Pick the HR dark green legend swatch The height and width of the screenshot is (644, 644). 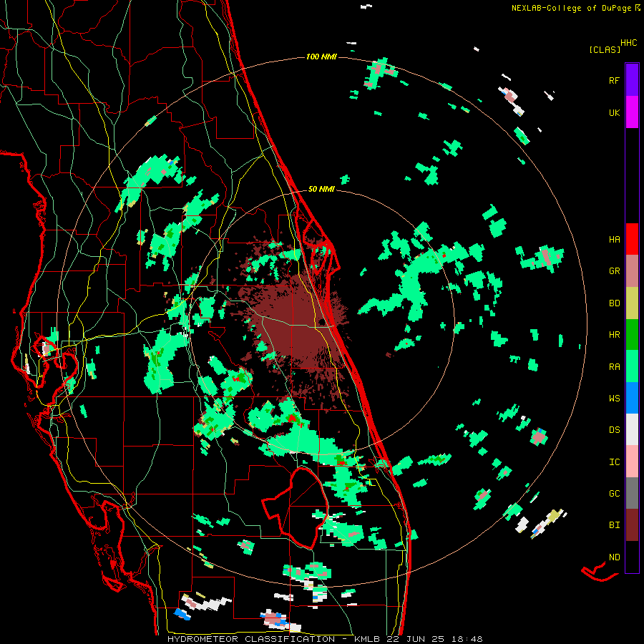coord(632,334)
